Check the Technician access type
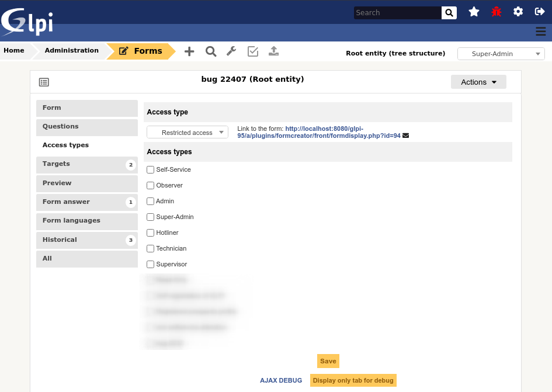 coord(150,248)
